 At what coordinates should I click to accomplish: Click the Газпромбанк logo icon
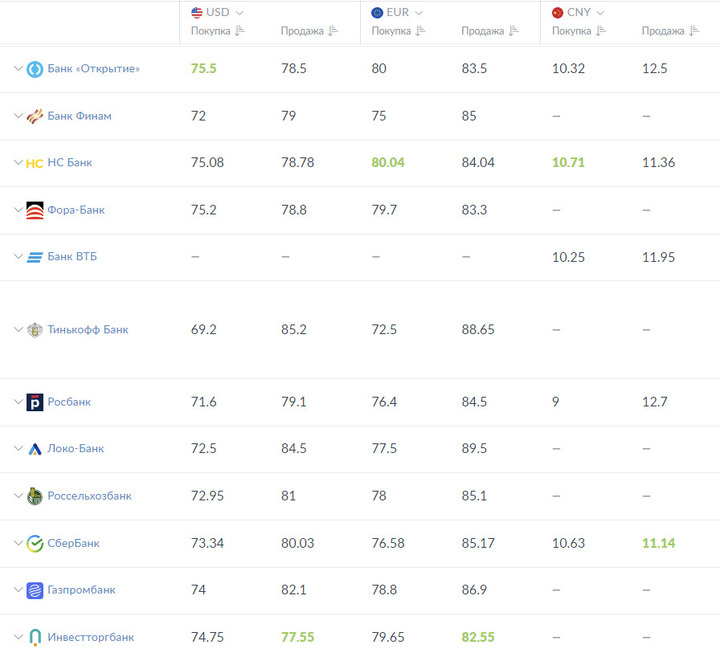click(35, 590)
